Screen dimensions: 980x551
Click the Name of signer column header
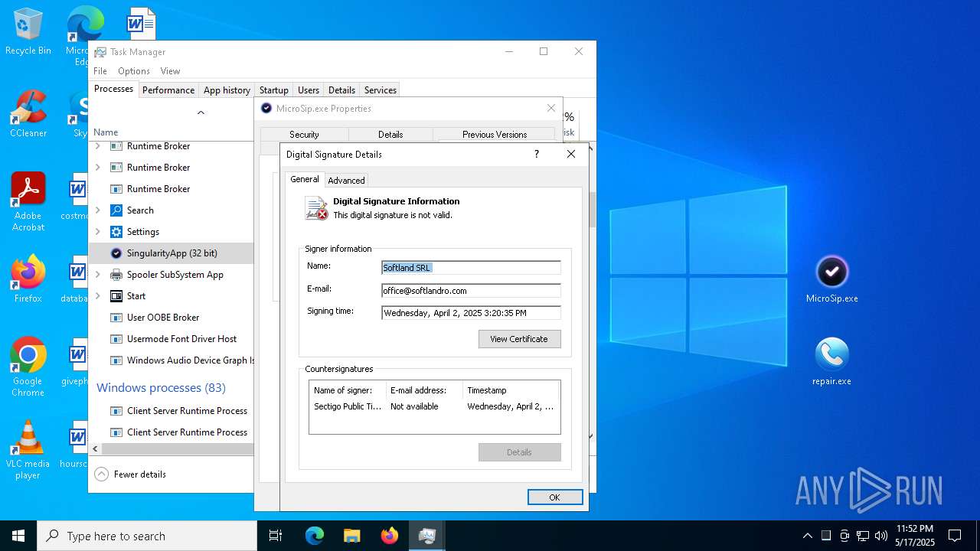[x=348, y=390]
